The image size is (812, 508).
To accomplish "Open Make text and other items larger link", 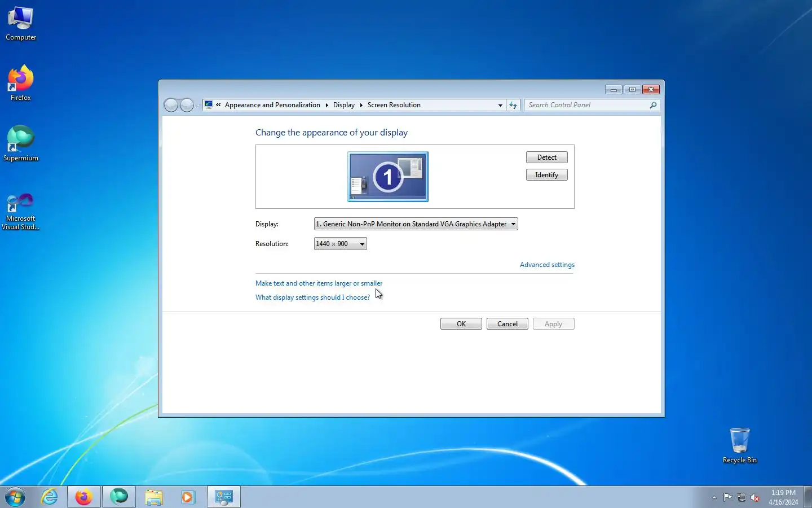I will tap(319, 283).
